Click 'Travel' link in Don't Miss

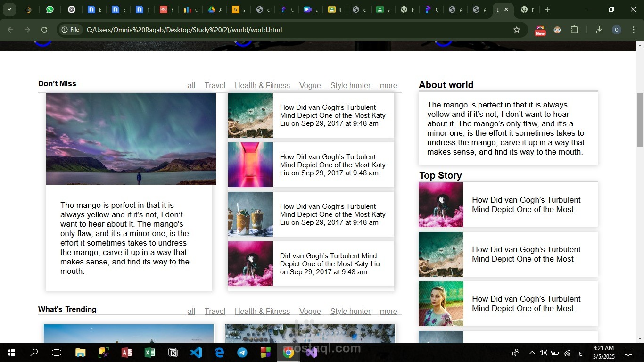(x=215, y=85)
